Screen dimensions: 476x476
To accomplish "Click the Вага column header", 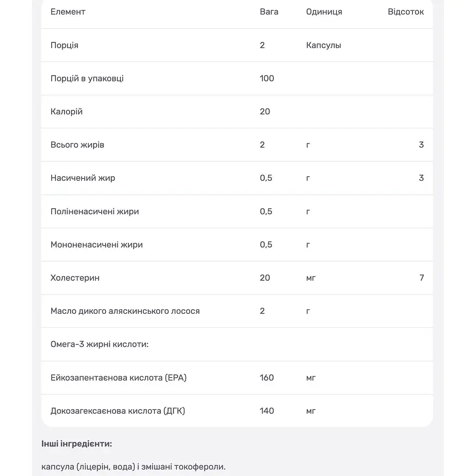I will 269,12.
